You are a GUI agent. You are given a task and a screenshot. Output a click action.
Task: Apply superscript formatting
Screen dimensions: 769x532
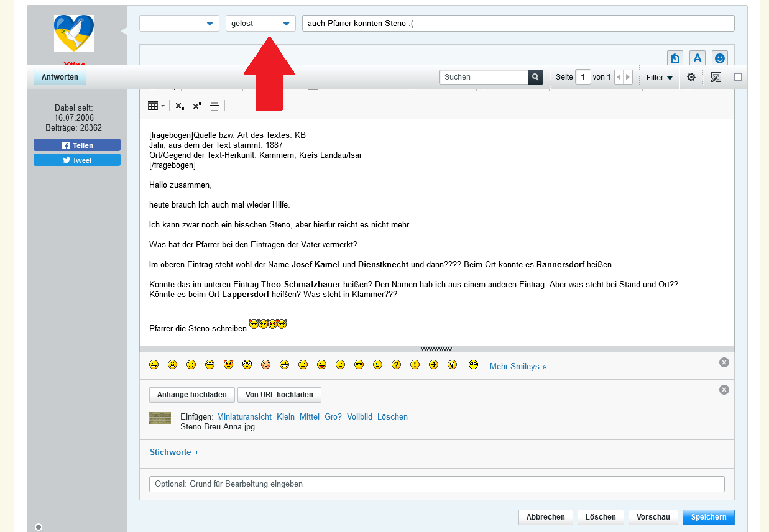pyautogui.click(x=197, y=106)
